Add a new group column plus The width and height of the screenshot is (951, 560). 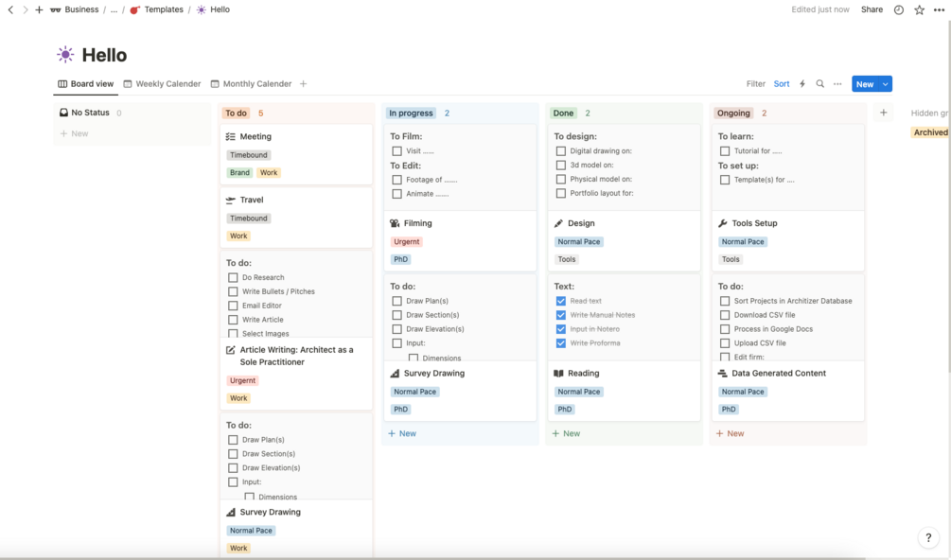884,113
